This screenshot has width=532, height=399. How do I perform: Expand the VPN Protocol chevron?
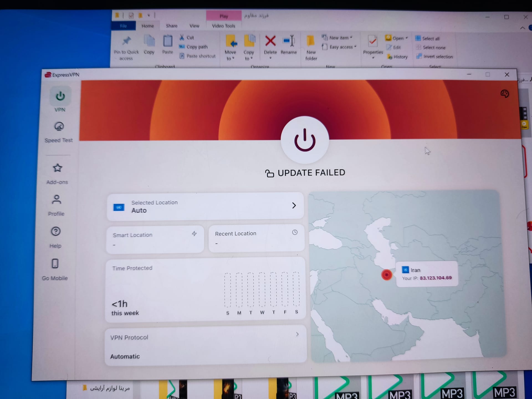pos(297,334)
